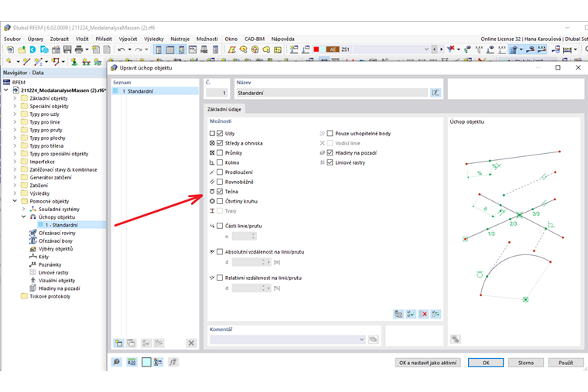Click the color swatch square at dialog bottom

tap(146, 362)
